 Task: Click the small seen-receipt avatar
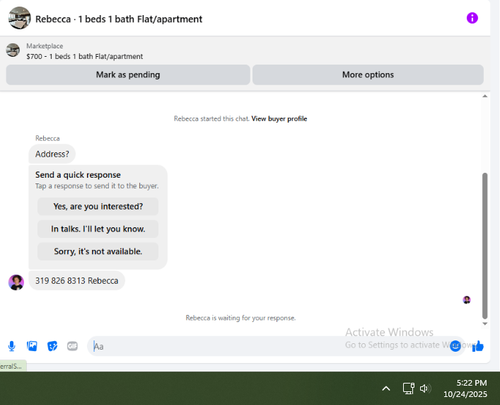467,300
